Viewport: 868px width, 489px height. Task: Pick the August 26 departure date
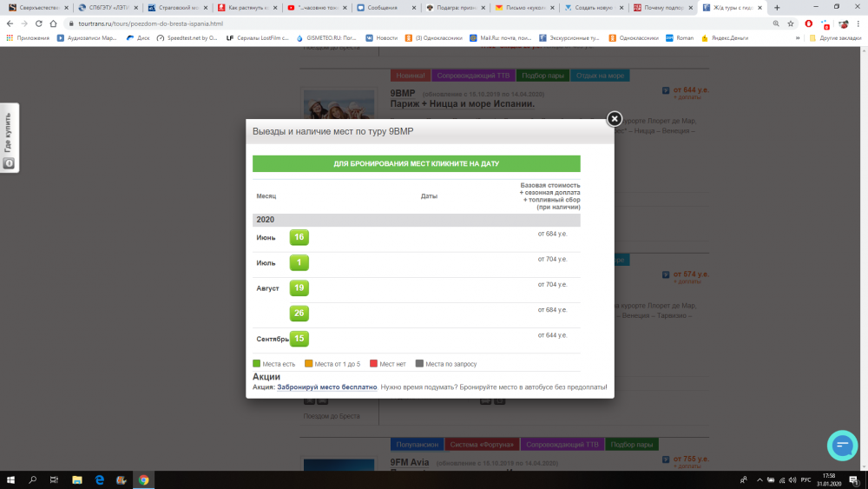point(299,313)
